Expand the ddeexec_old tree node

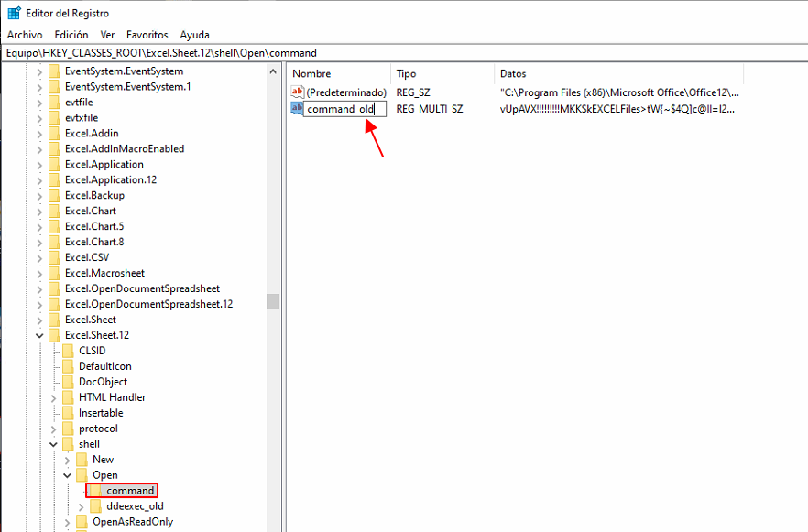(82, 506)
